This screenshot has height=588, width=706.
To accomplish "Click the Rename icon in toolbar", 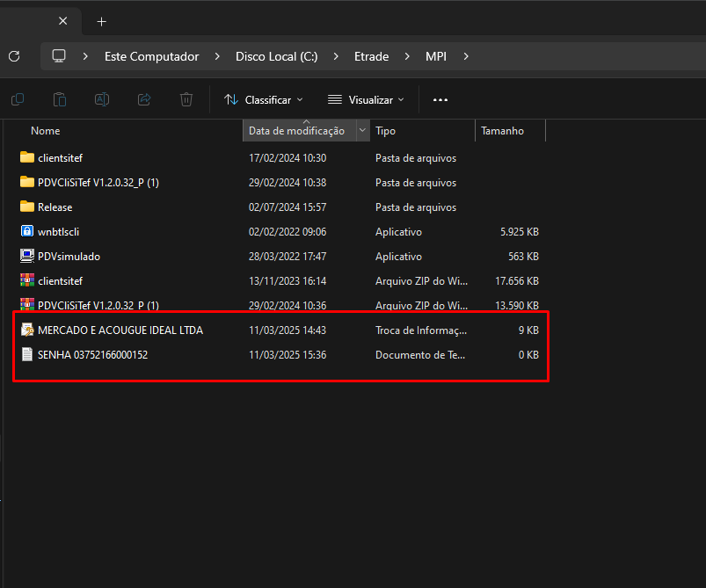I will (x=102, y=99).
